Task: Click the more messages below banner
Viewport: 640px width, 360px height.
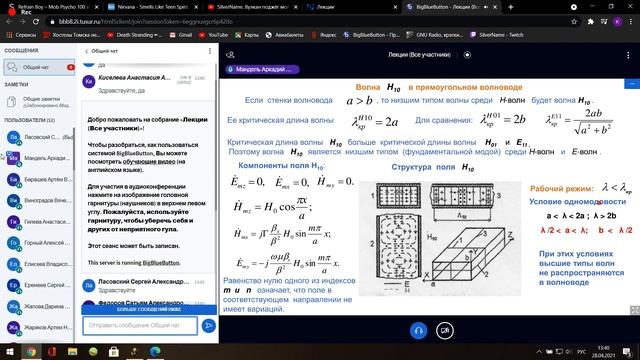Action: [149, 309]
